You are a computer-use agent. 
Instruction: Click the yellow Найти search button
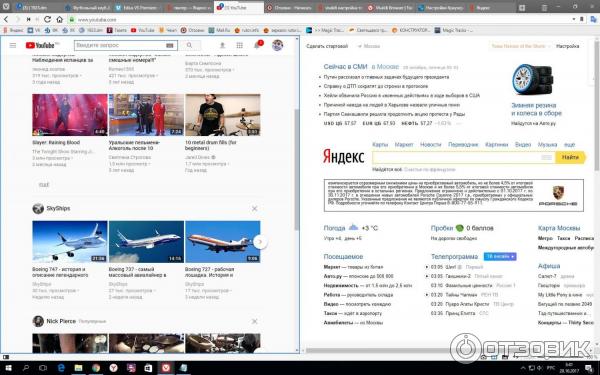pyautogui.click(x=571, y=157)
